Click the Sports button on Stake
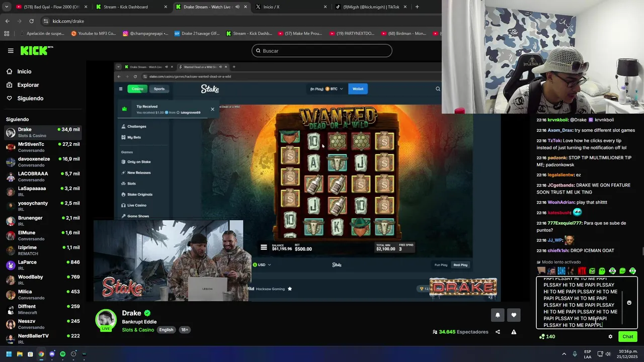The height and width of the screenshot is (362, 644). [x=159, y=89]
